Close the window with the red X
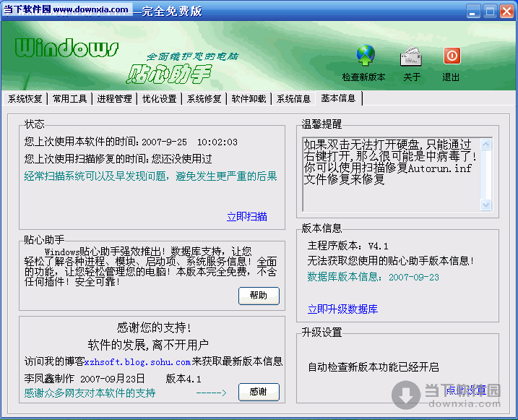518x420 pixels. pos(506,12)
